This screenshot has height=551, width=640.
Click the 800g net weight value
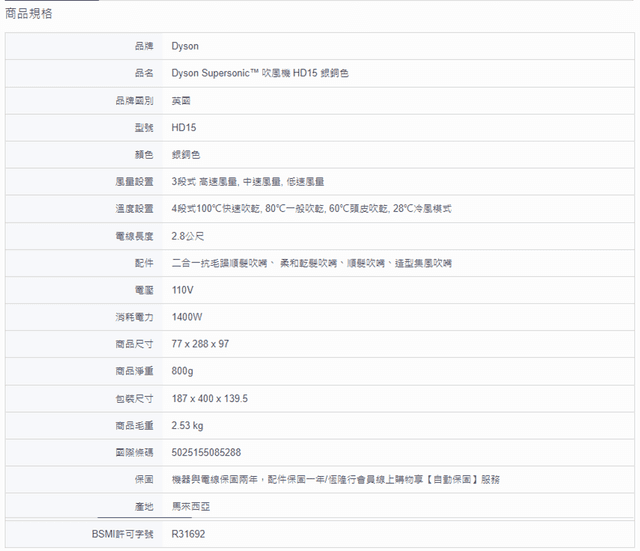(183, 371)
